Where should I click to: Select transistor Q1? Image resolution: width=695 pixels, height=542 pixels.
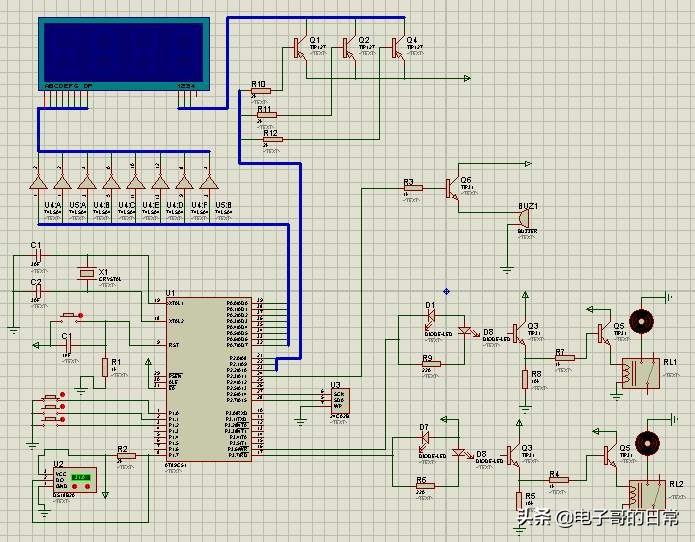[x=300, y=48]
